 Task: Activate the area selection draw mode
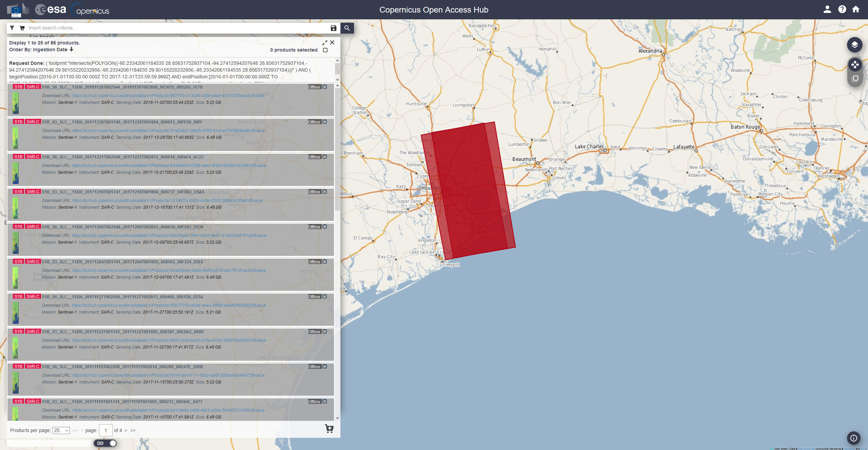(854, 79)
